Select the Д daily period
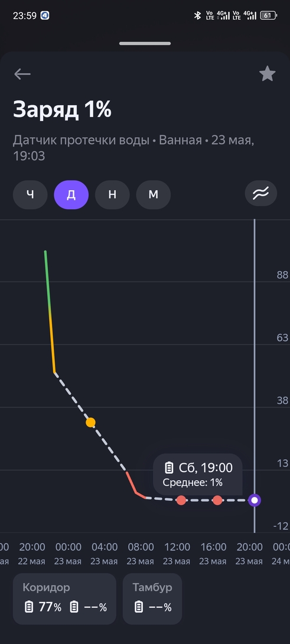Image resolution: width=290 pixels, height=644 pixels. click(x=71, y=195)
